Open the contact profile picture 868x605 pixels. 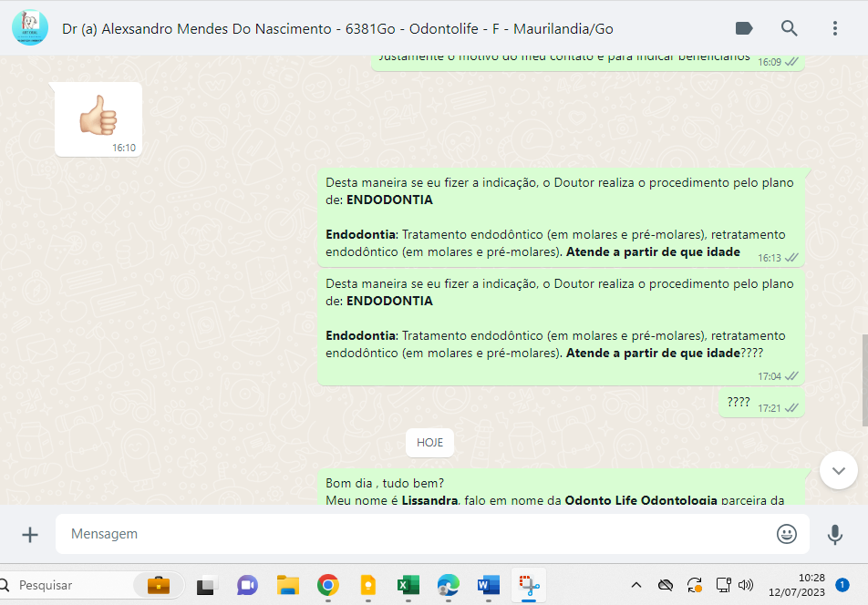[x=30, y=27]
